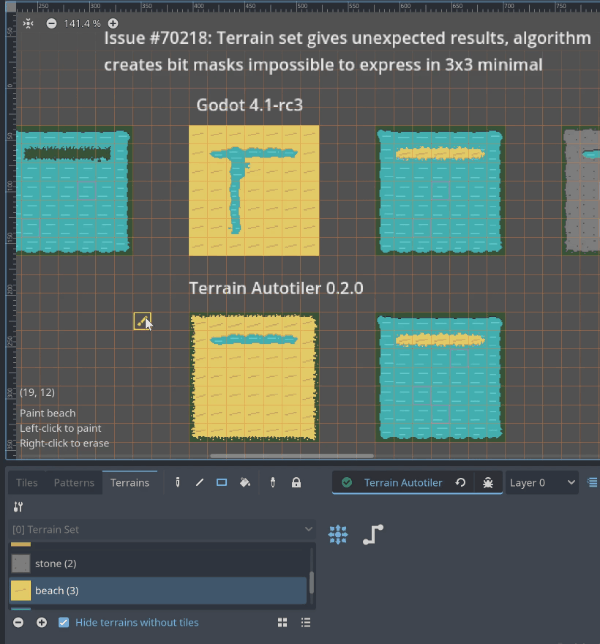Viewport: 600px width, 644px height.
Task: Switch terrains to grid view icon
Action: (x=282, y=623)
